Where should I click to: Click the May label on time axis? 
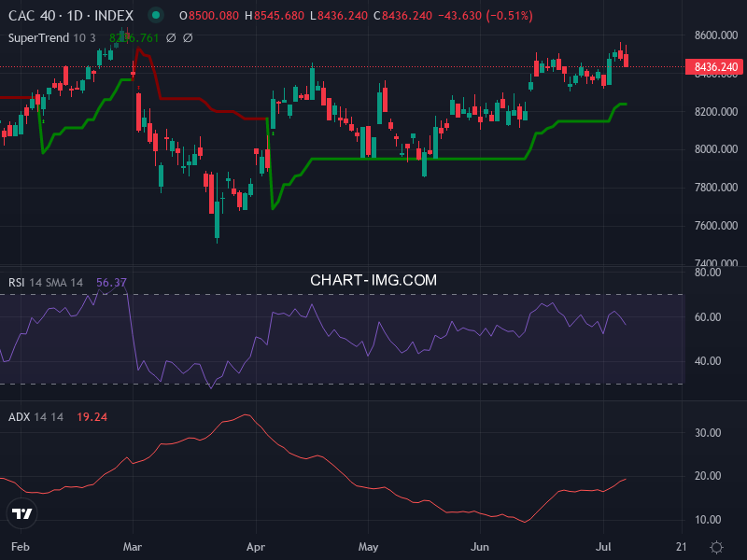pyautogui.click(x=368, y=547)
